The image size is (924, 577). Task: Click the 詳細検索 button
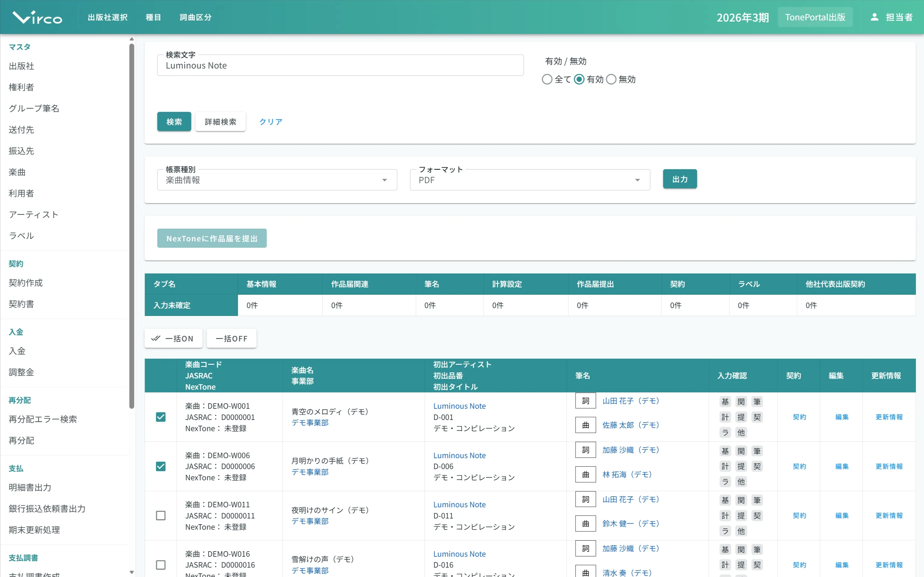point(220,122)
